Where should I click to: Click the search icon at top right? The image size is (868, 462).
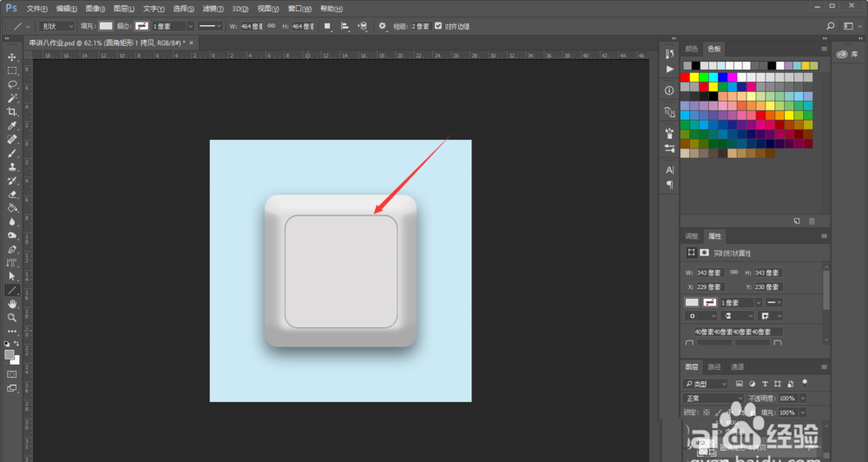(x=831, y=26)
